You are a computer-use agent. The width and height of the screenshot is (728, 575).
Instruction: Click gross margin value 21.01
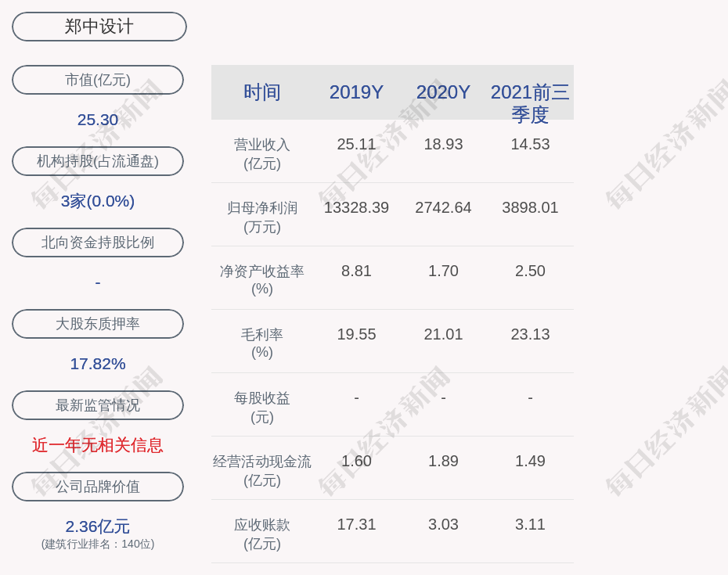pos(443,334)
